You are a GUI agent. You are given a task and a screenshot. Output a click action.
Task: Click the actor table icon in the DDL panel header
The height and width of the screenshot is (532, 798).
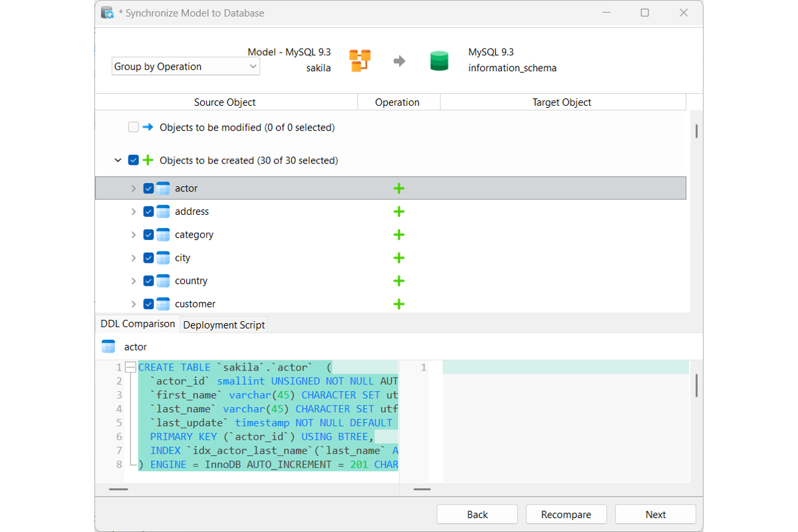(x=108, y=346)
